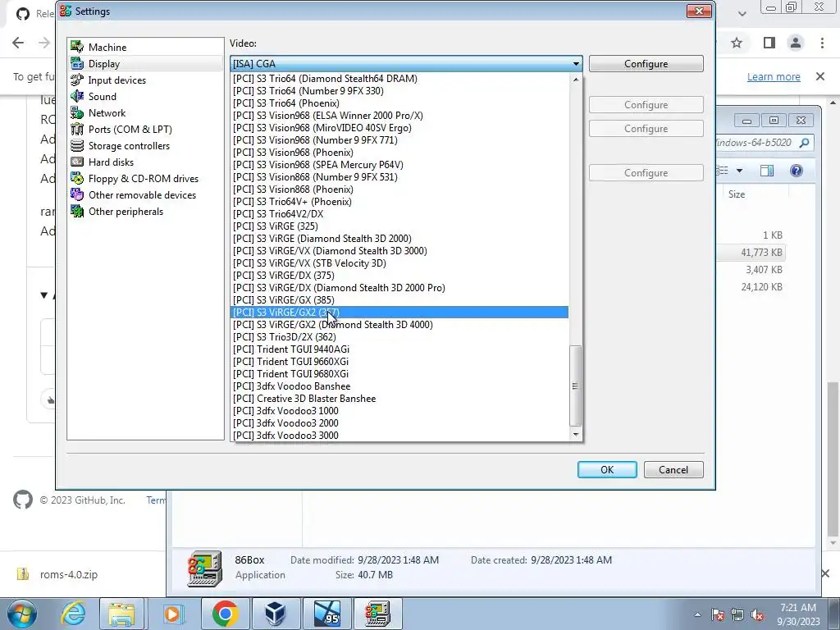Viewport: 840px width, 630px height.
Task: Open Other peripherals settings
Action: click(x=126, y=212)
